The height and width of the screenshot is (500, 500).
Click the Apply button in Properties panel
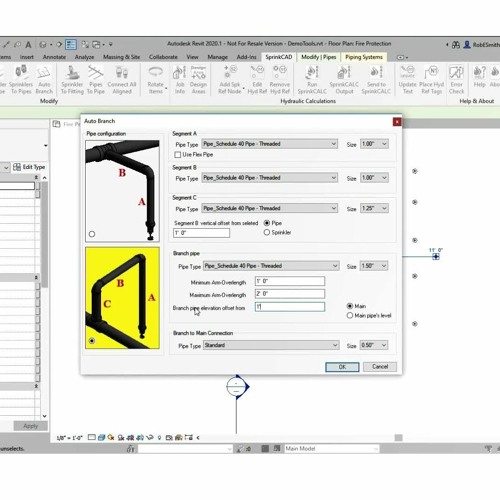31,426
